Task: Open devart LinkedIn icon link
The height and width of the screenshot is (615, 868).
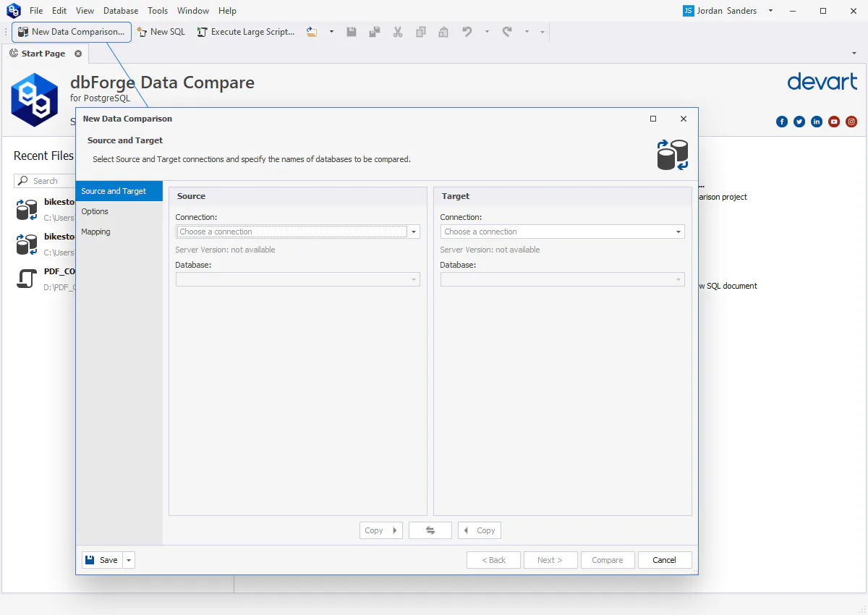Action: (x=817, y=122)
